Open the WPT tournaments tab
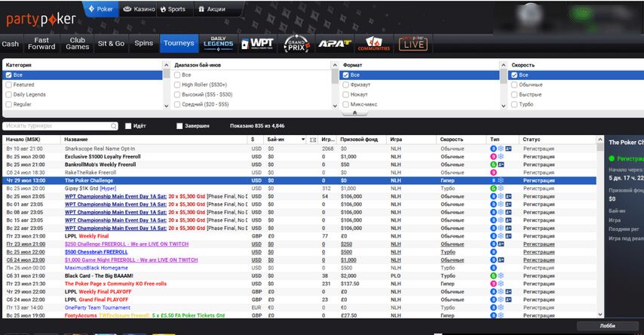The image size is (644, 335). (x=257, y=43)
